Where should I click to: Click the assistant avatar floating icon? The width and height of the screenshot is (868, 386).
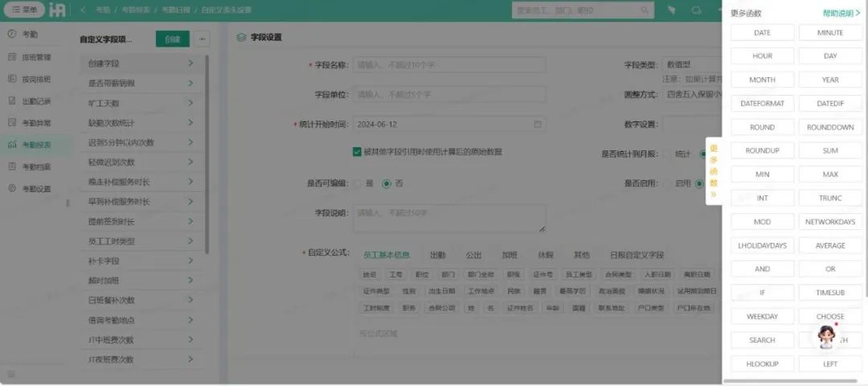click(826, 337)
